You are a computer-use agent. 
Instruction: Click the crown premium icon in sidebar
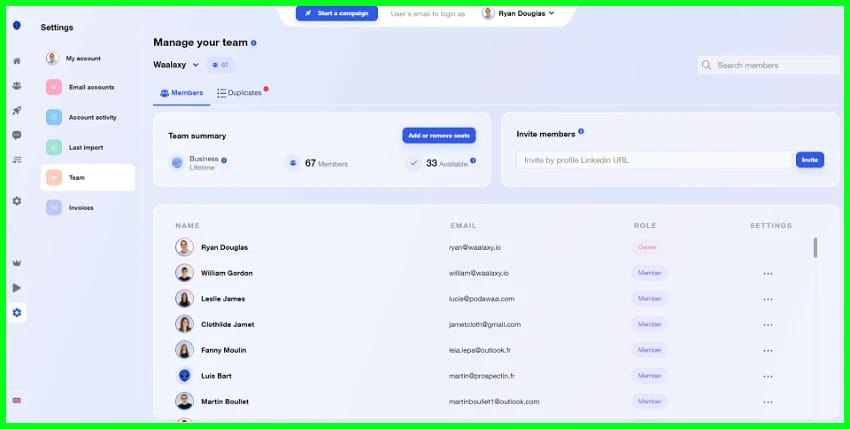tap(16, 263)
